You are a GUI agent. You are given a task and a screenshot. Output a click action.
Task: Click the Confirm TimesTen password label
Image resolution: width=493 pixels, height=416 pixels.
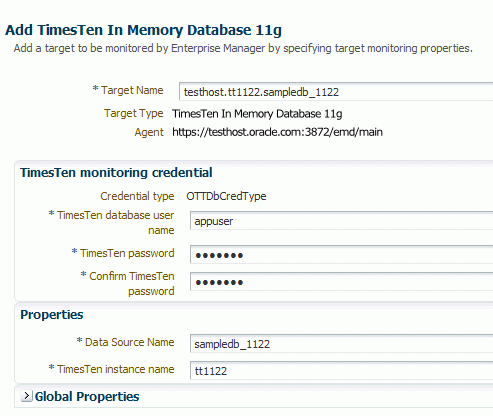click(x=132, y=283)
